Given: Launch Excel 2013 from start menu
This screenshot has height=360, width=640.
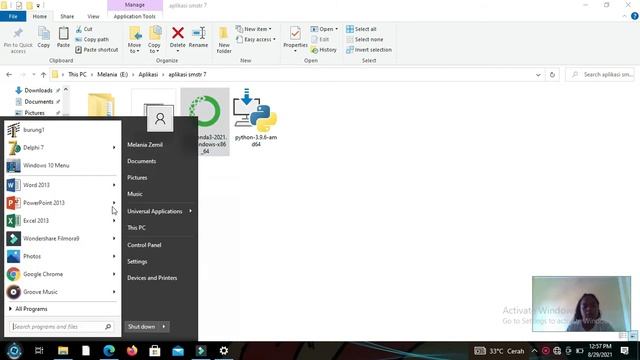Looking at the screenshot, I should pos(62,221).
